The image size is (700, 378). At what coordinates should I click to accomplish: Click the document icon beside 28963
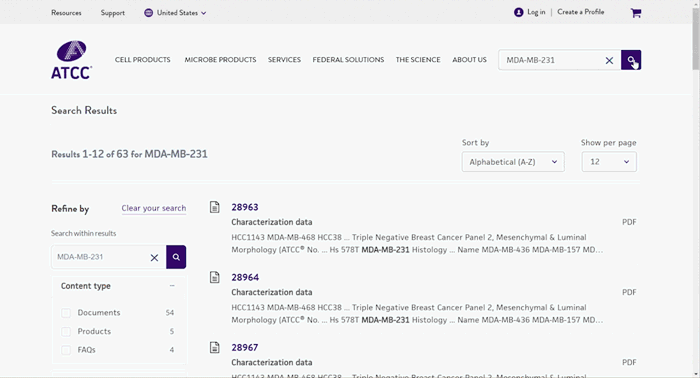point(215,207)
